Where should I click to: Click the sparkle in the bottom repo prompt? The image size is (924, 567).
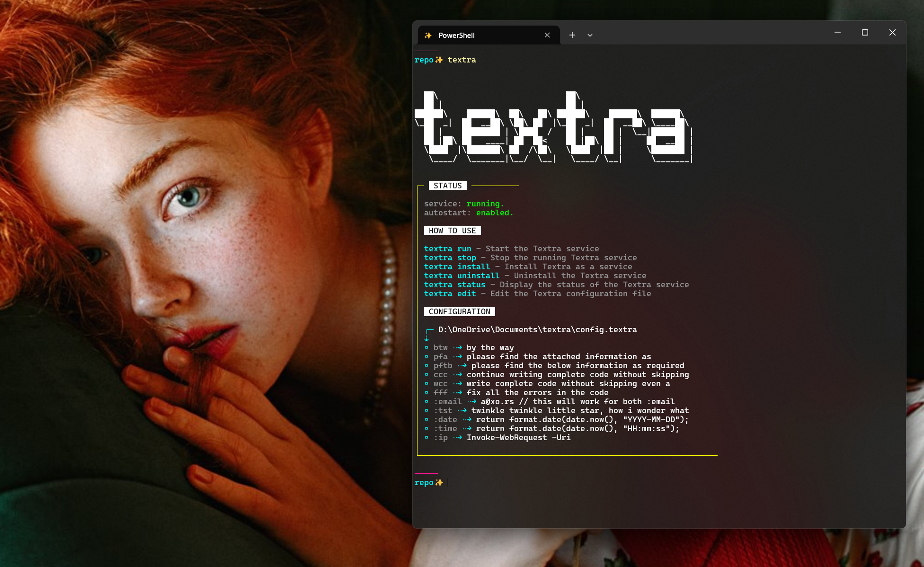pos(439,482)
